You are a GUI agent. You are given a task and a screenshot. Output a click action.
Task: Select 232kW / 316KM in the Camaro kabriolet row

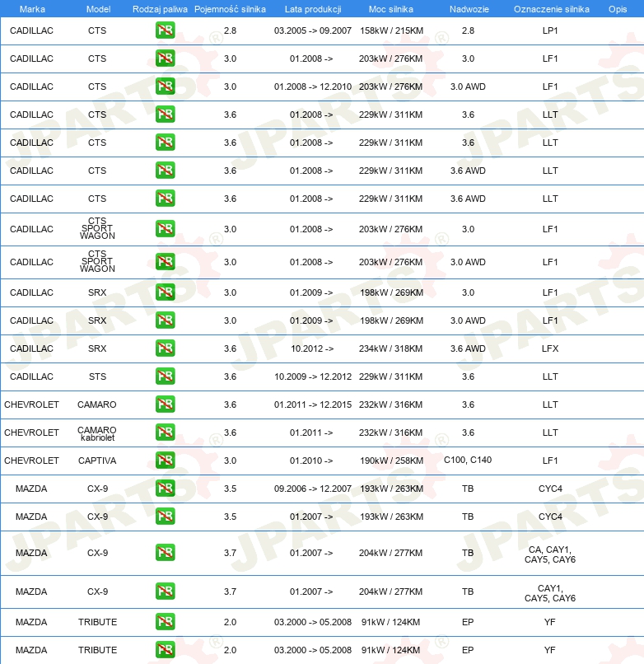(x=391, y=433)
